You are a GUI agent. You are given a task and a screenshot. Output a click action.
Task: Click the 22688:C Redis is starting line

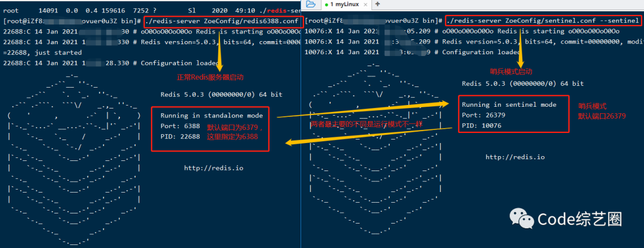(151, 31)
